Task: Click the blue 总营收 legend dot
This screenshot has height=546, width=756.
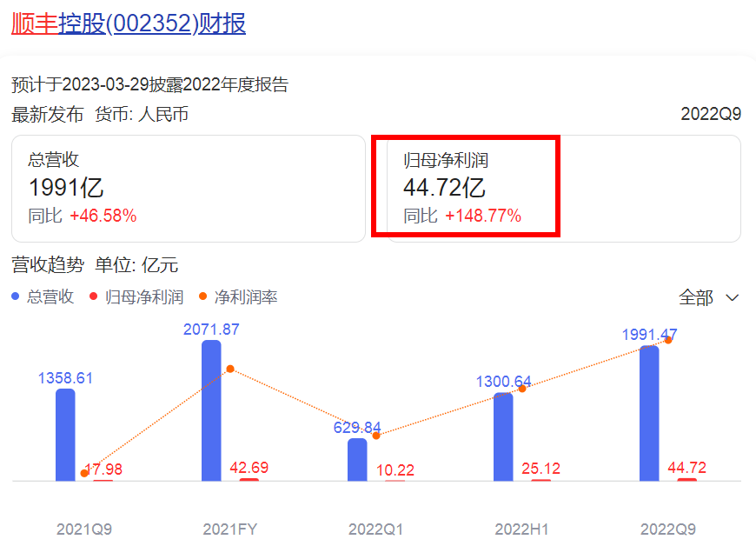Action: [16, 297]
